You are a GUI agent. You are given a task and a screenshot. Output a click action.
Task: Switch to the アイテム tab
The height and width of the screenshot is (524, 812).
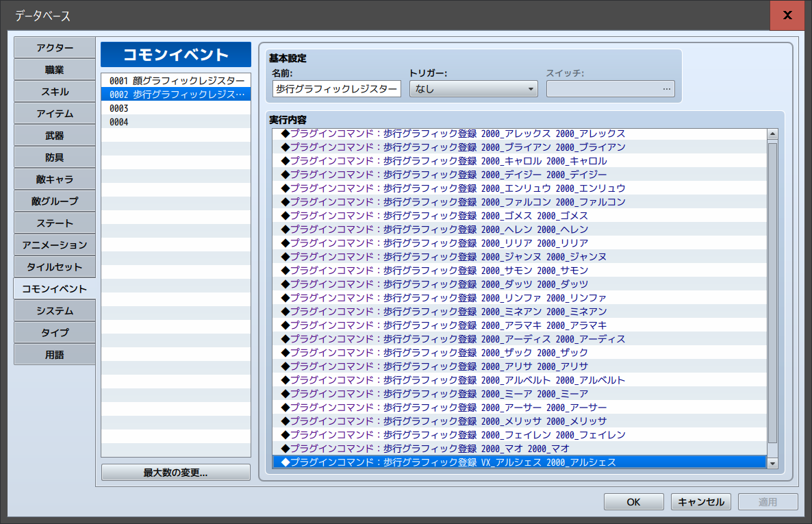coord(54,114)
